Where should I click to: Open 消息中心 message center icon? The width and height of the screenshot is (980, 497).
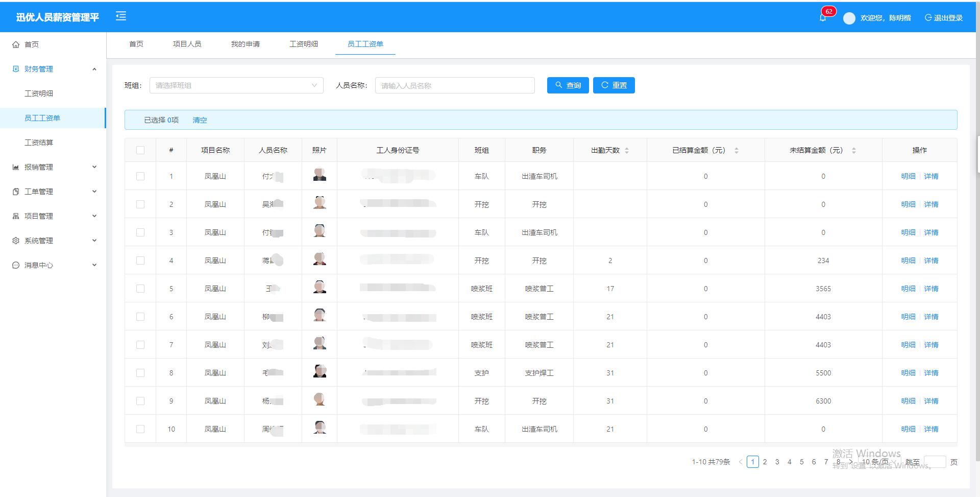pos(16,265)
